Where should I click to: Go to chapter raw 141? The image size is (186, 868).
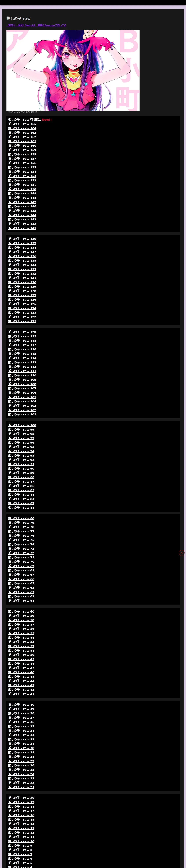pos(22,228)
